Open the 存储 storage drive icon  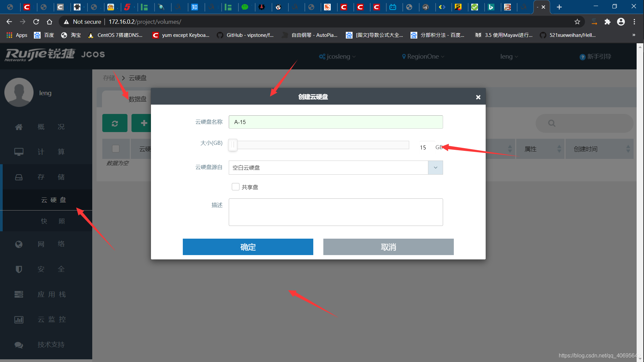(19, 177)
